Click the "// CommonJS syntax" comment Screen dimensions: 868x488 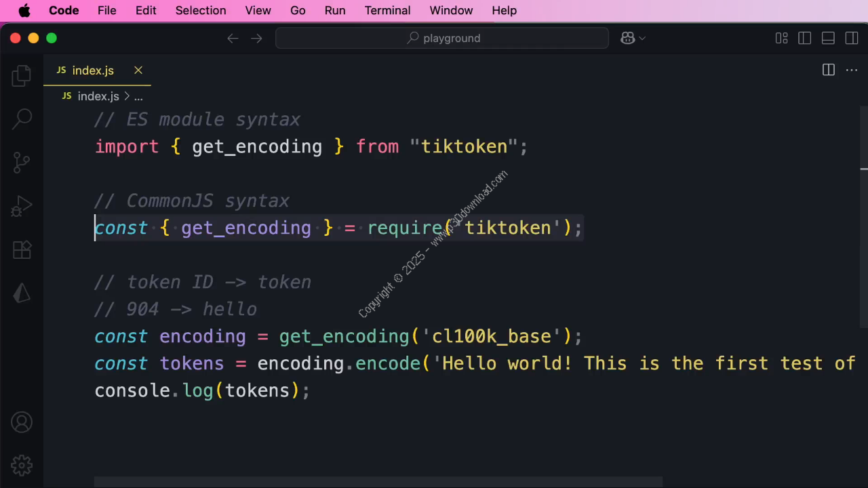tap(192, 201)
